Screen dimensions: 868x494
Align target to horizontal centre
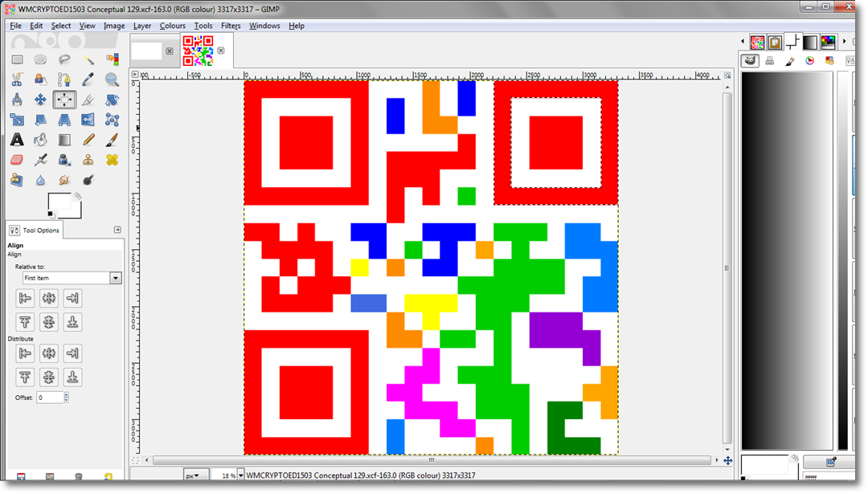tap(49, 298)
